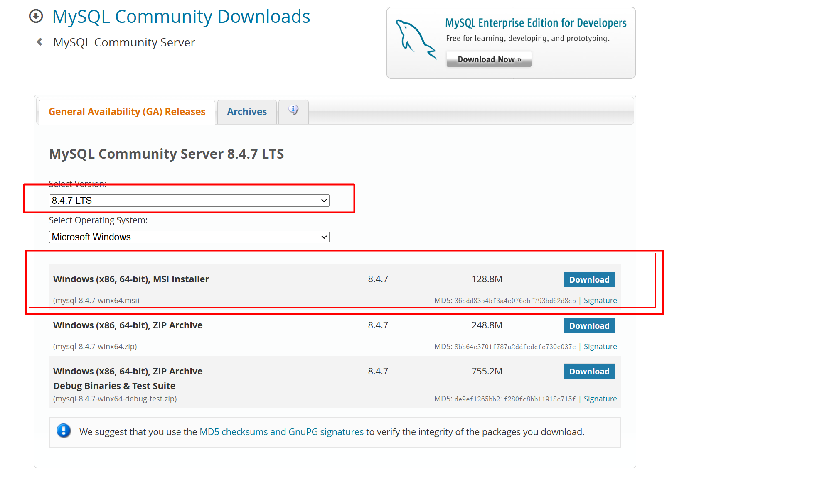
Task: Open Signature link for winx64.zip
Action: (600, 347)
